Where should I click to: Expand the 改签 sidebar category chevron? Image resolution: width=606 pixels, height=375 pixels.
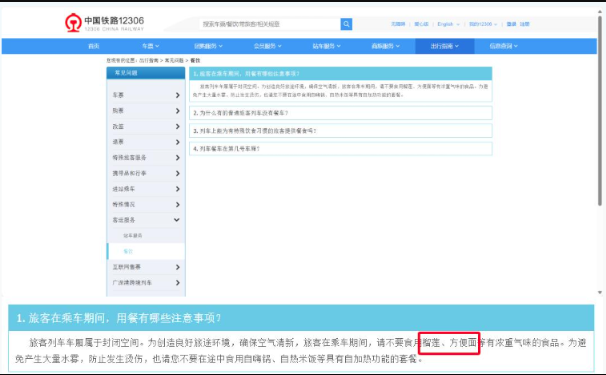[x=177, y=126]
